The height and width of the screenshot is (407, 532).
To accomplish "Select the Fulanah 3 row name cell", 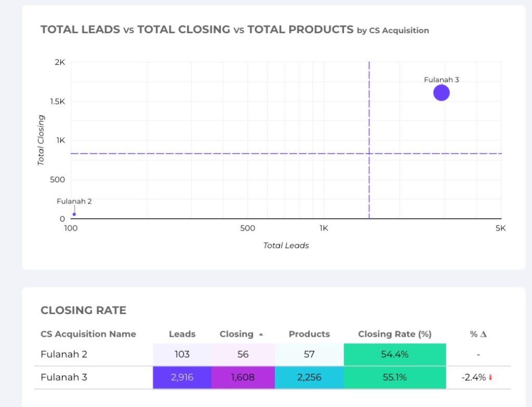I will (64, 377).
